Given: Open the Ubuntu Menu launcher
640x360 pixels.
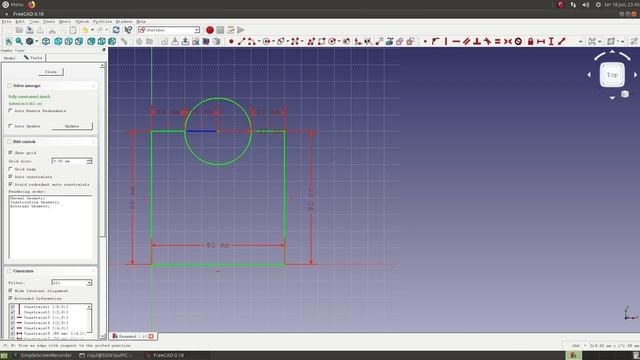Looking at the screenshot, I should tap(13, 4).
